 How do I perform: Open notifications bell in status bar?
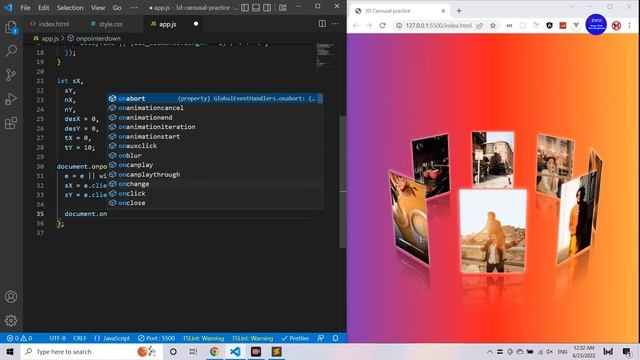coord(335,338)
